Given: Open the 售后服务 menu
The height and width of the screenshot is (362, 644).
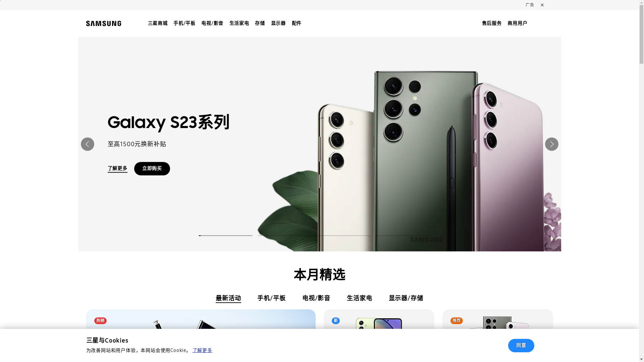Looking at the screenshot, I should [492, 23].
